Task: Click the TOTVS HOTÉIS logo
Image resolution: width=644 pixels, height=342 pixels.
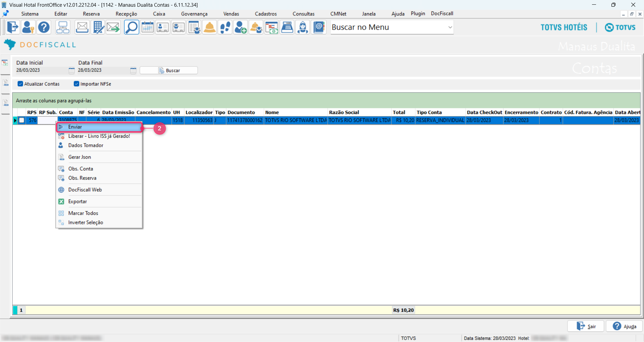Action: click(564, 27)
